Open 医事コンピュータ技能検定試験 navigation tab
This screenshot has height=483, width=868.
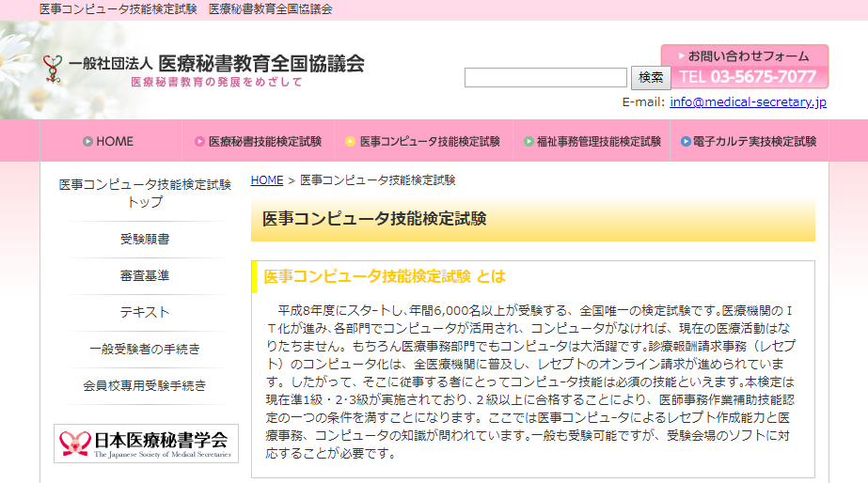pyautogui.click(x=423, y=141)
